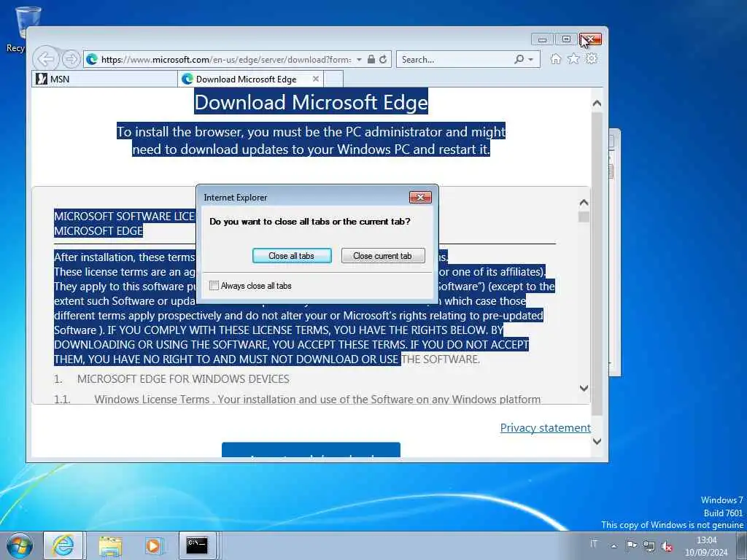The image size is (747, 560).
Task: Minimize the Internet Explorer window
Action: (542, 39)
